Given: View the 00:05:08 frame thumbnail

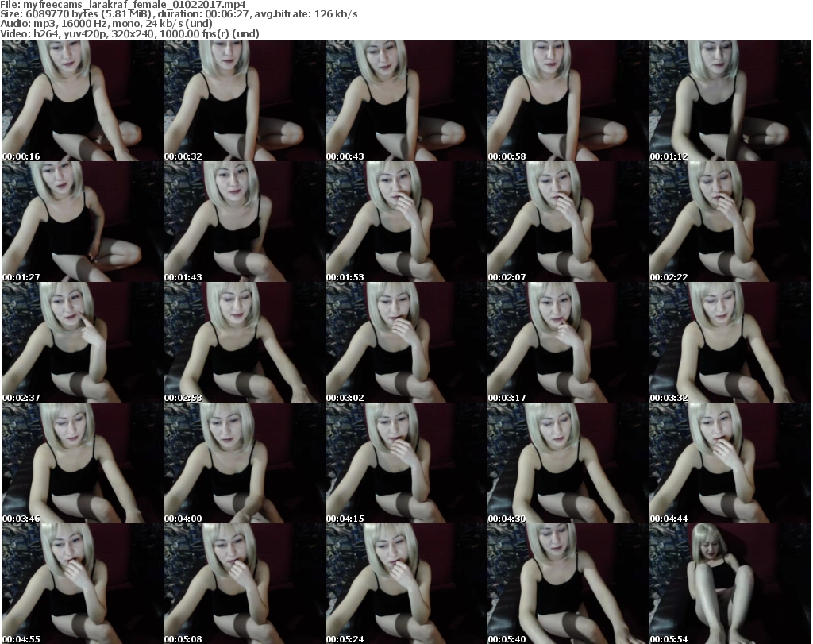Looking at the screenshot, I should [x=245, y=584].
